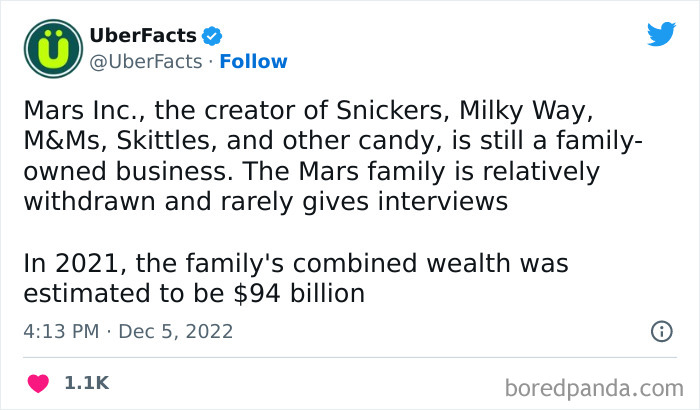Click the blue verified badge
This screenshot has width=700, height=410.
pos(213,37)
